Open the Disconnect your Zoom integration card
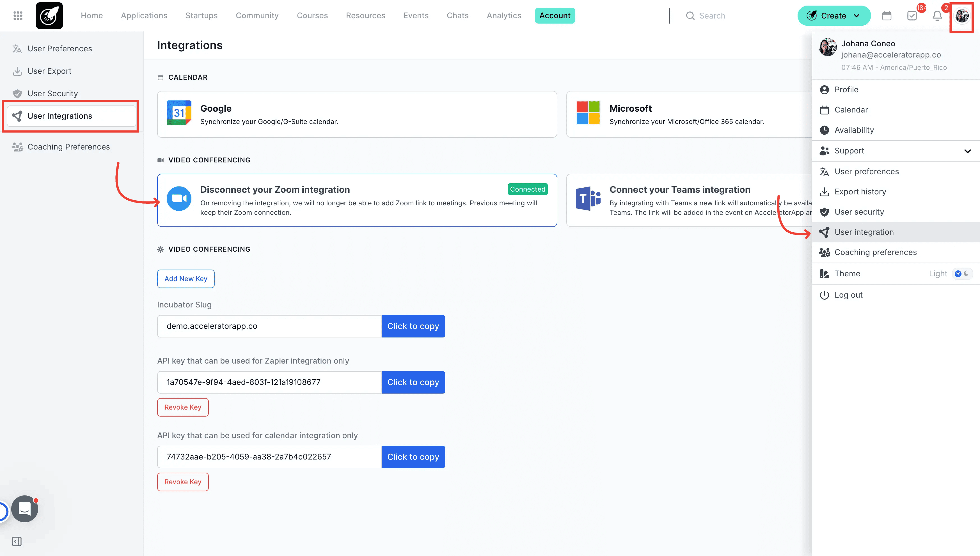Image resolution: width=980 pixels, height=556 pixels. (x=357, y=201)
